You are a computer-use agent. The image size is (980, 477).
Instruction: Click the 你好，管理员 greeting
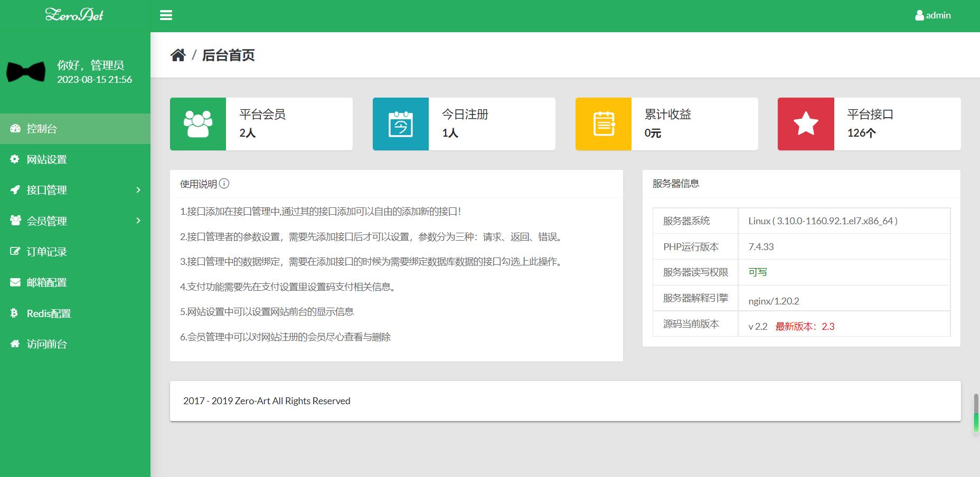90,65
